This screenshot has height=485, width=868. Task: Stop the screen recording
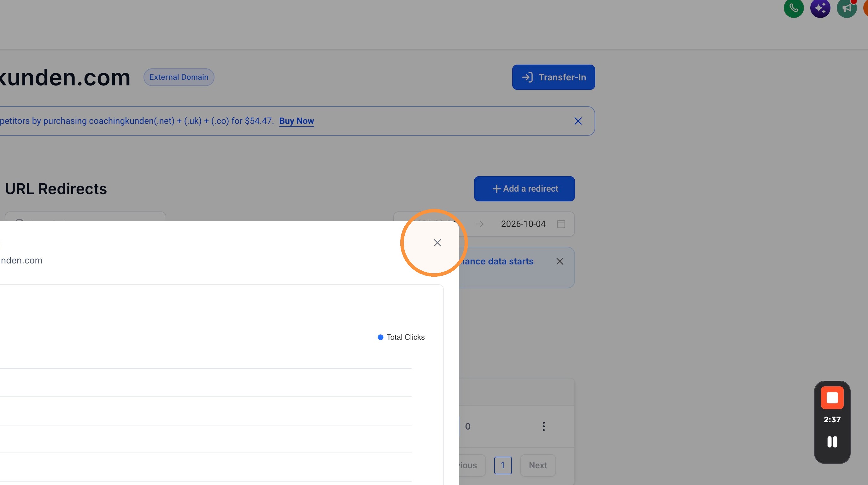832,397
